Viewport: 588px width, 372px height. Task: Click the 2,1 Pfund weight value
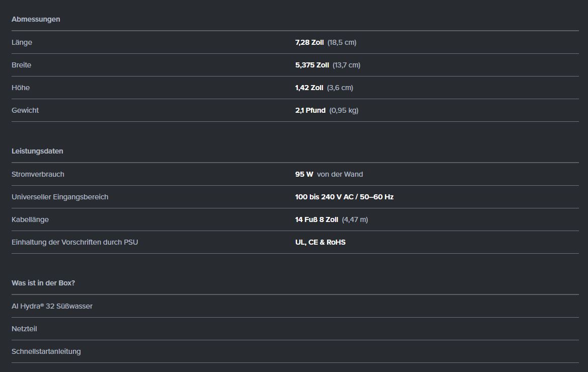(310, 110)
